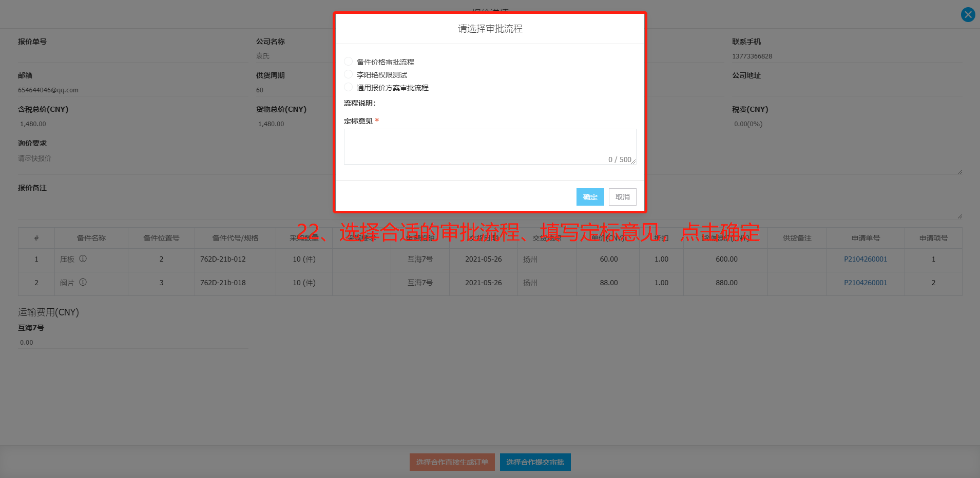Open request number P2104260001 in row 1

(865, 259)
